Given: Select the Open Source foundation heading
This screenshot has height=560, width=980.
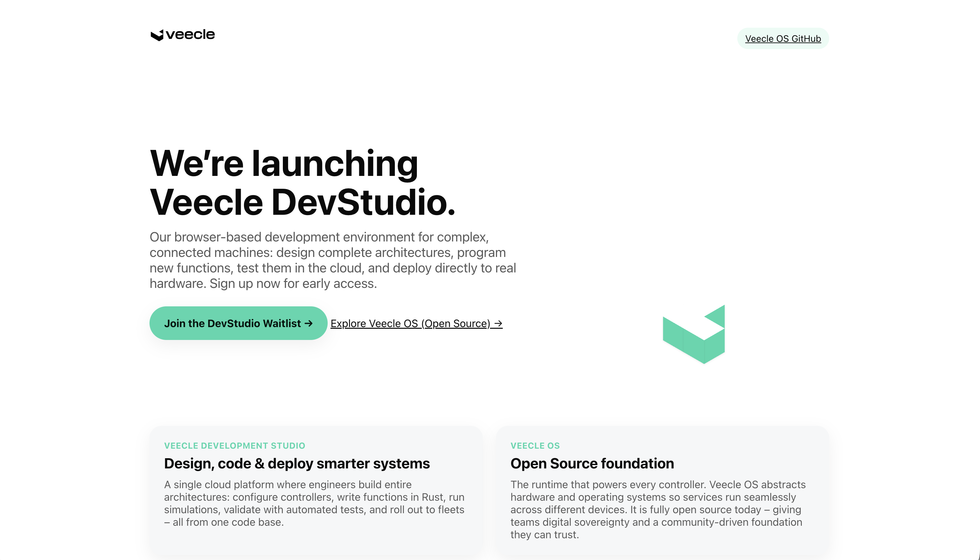Looking at the screenshot, I should [592, 463].
